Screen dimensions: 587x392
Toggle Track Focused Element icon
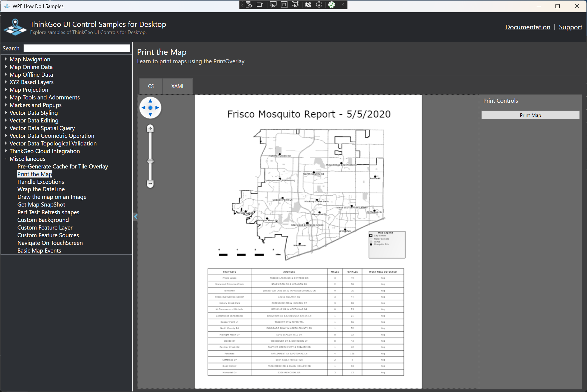tap(295, 5)
